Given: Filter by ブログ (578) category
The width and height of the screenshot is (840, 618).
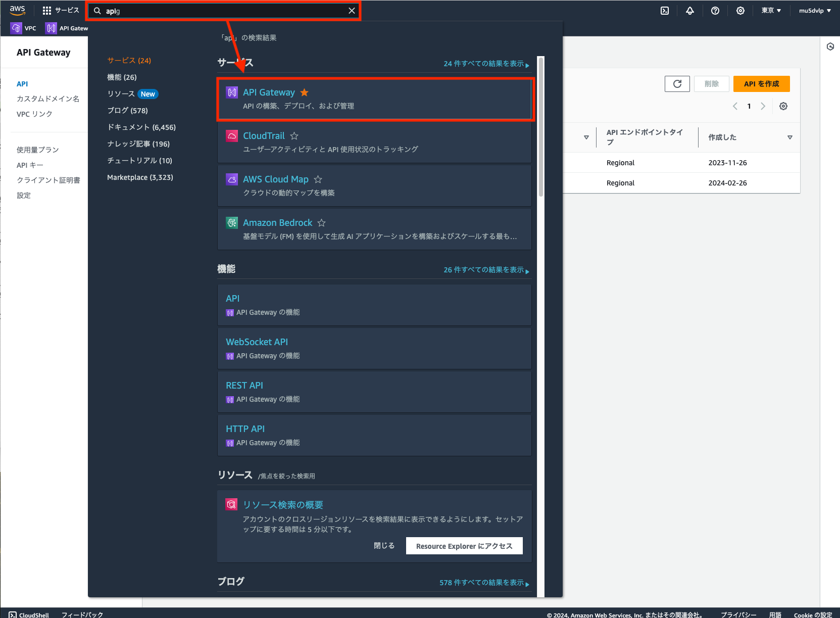Looking at the screenshot, I should pos(127,111).
